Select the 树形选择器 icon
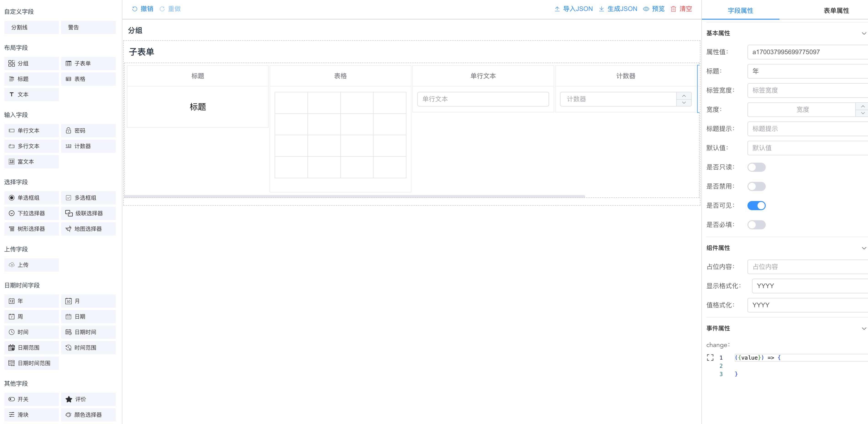The width and height of the screenshot is (868, 424). 11,228
